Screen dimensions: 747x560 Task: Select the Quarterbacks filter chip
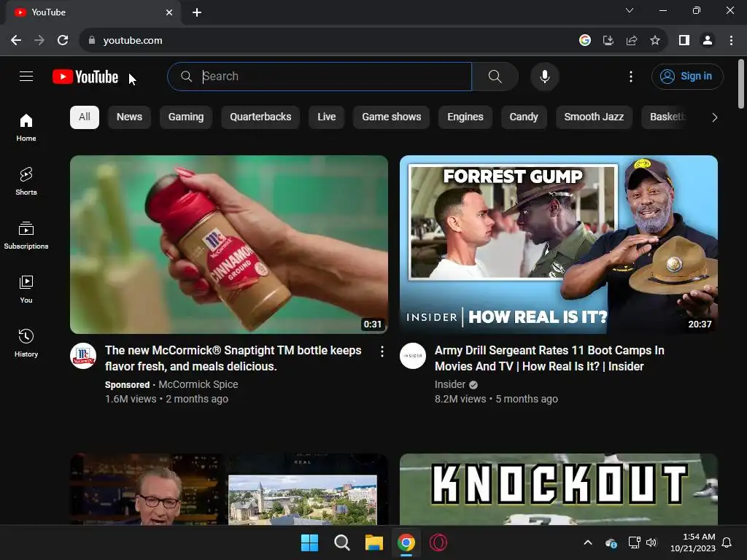[x=260, y=117]
